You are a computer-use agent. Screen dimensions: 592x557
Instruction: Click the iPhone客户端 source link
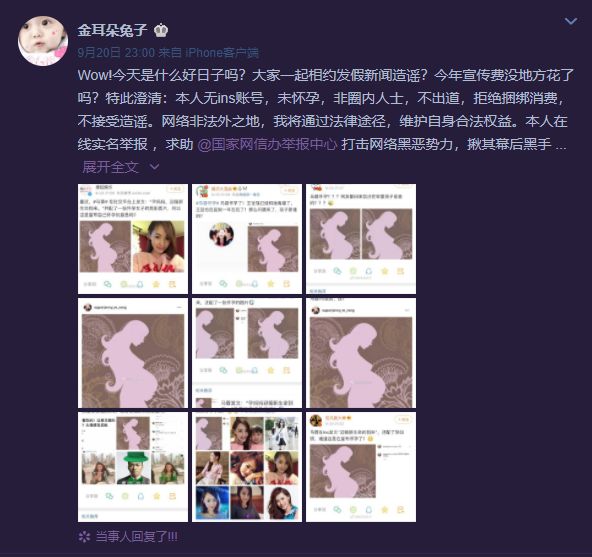pyautogui.click(x=222, y=52)
